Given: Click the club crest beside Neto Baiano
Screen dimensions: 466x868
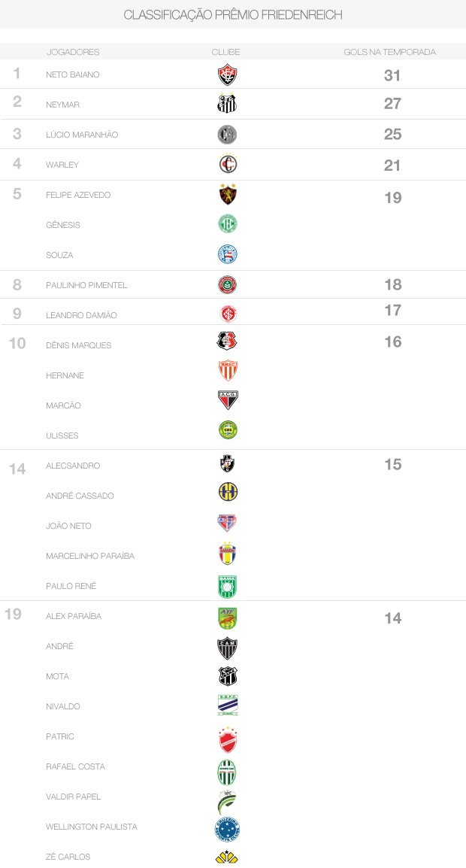Looking at the screenshot, I should point(227,74).
